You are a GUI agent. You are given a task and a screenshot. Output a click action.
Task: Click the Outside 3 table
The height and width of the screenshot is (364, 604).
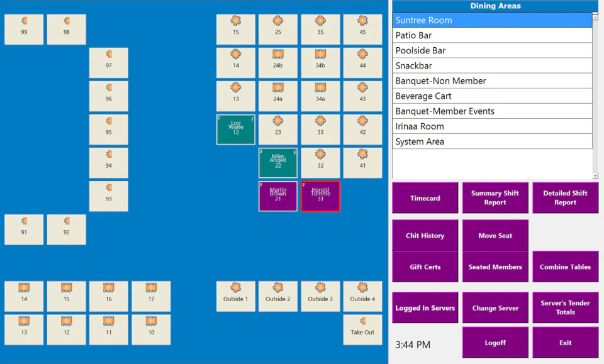click(320, 295)
